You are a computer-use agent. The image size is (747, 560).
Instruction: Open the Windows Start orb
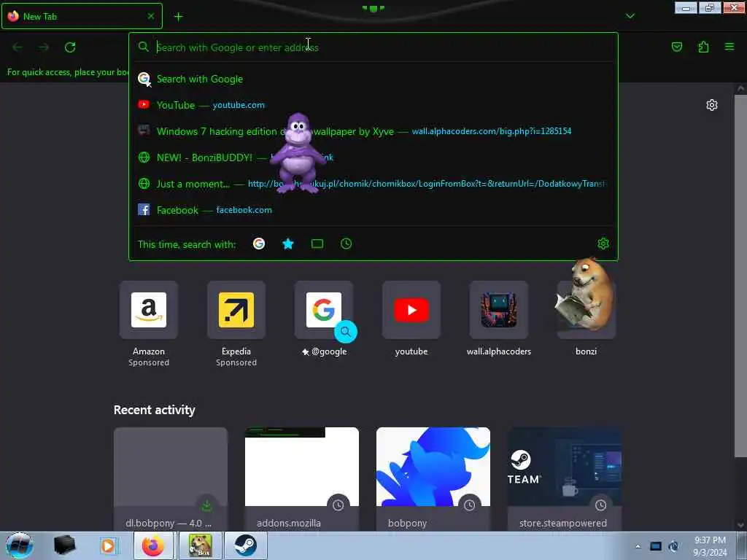(x=20, y=545)
